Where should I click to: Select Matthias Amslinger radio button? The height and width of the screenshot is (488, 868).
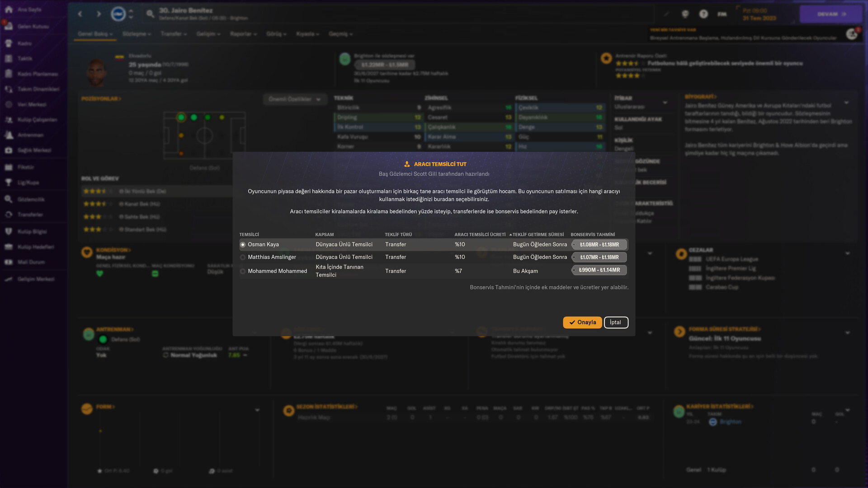pyautogui.click(x=243, y=257)
